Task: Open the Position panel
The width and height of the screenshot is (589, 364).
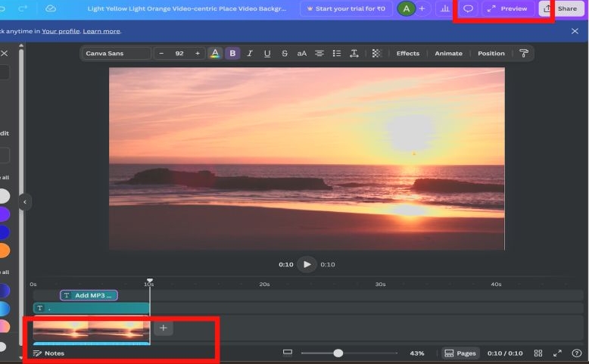Action: point(491,53)
